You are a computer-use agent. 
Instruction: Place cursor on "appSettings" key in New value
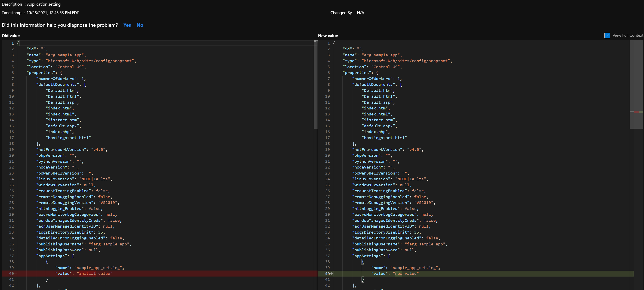coord(368,256)
